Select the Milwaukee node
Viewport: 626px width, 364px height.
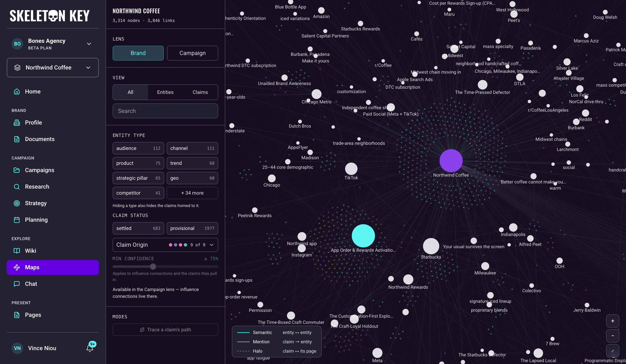pos(485,266)
